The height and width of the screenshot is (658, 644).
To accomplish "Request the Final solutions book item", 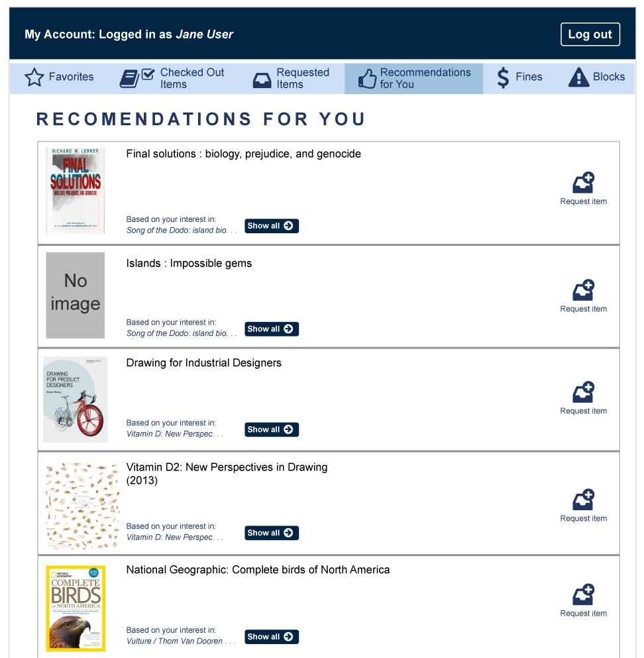I will click(583, 188).
